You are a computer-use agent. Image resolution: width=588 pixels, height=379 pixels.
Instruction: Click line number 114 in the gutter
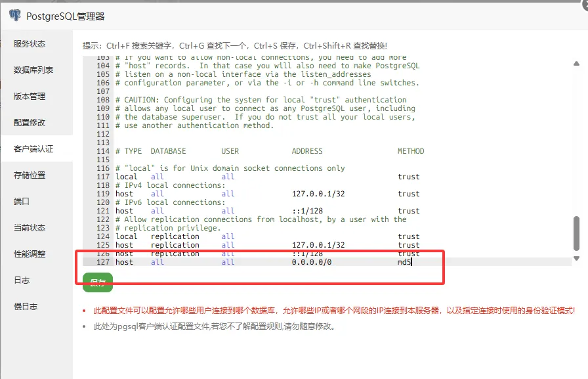point(103,151)
